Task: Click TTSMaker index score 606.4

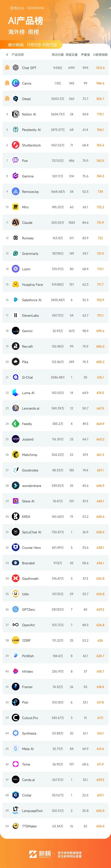Action: tap(100, 826)
